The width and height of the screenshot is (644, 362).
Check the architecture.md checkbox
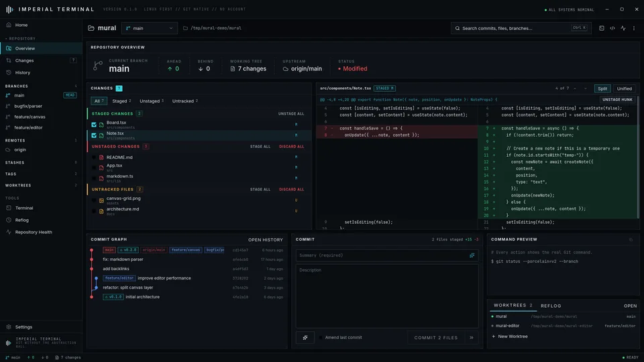coord(94,211)
